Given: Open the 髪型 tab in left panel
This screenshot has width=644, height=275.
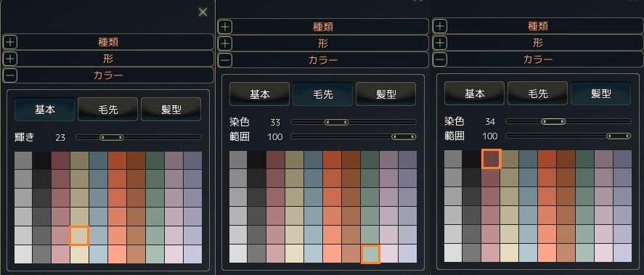Looking at the screenshot, I should click(171, 109).
